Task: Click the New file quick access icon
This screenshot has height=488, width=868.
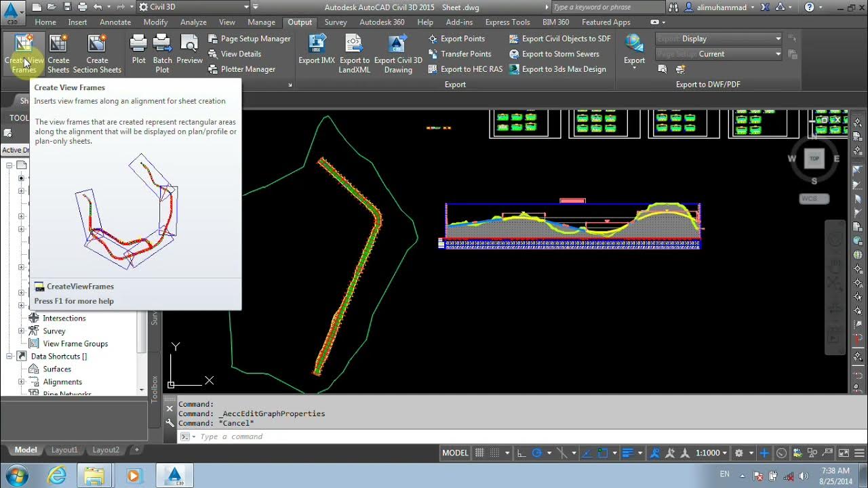Action: [x=37, y=7]
